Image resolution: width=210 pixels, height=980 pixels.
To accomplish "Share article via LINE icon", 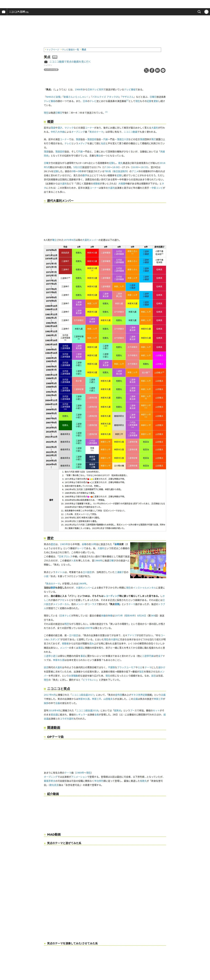I will [x=163, y=70].
